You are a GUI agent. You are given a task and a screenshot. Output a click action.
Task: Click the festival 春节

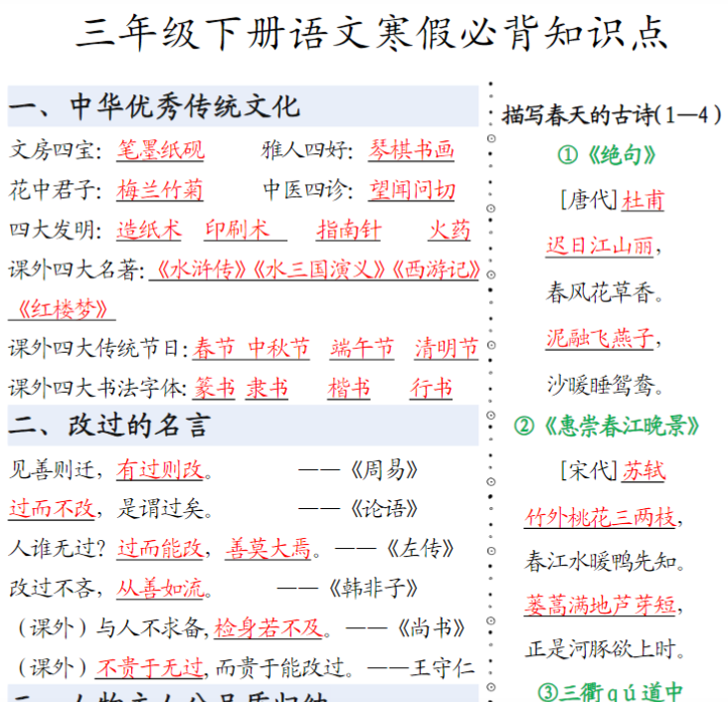214,349
